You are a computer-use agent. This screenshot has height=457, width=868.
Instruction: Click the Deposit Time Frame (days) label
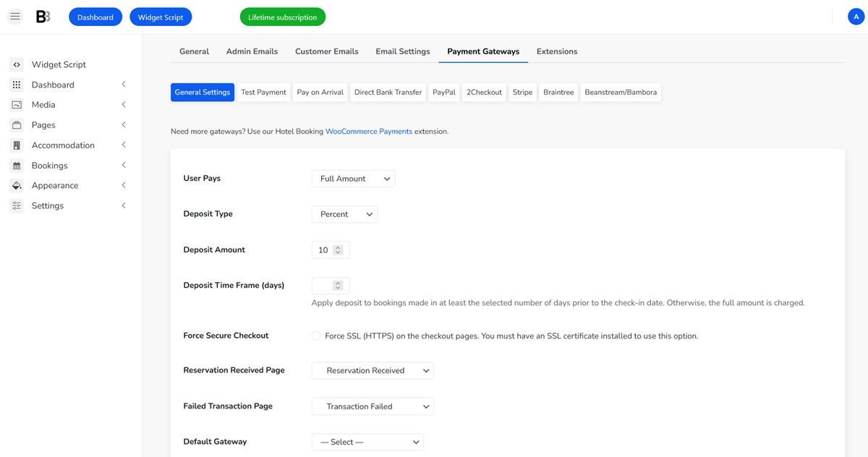click(x=234, y=286)
